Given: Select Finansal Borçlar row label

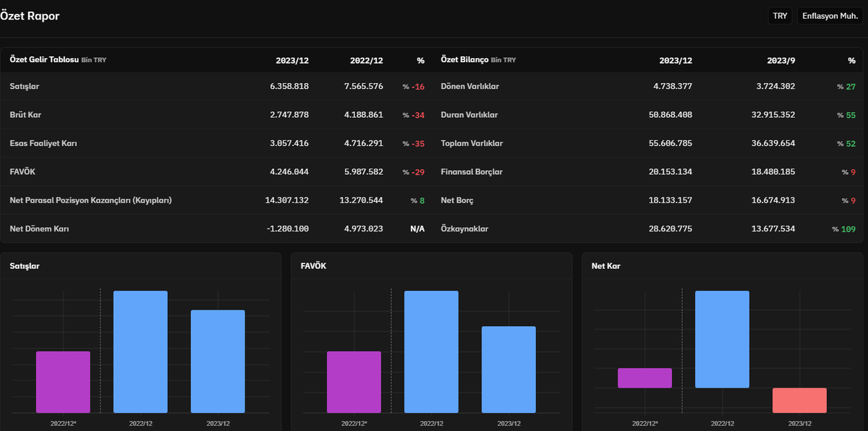Looking at the screenshot, I should (472, 172).
